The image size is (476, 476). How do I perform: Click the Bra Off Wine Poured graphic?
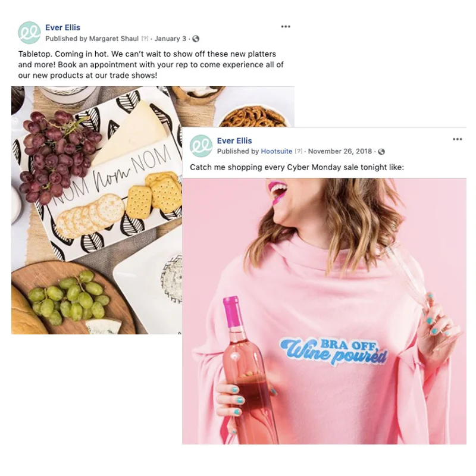(334, 351)
